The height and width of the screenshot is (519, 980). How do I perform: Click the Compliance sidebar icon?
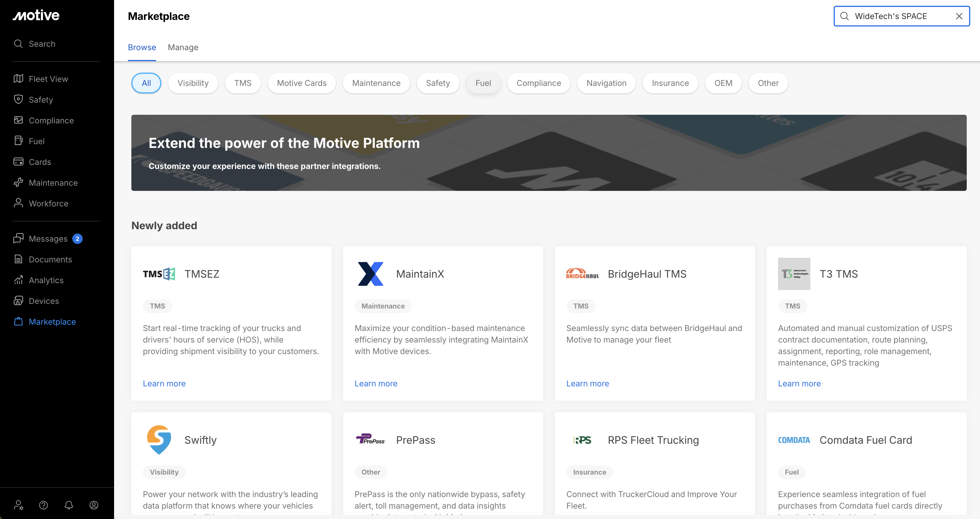(18, 120)
